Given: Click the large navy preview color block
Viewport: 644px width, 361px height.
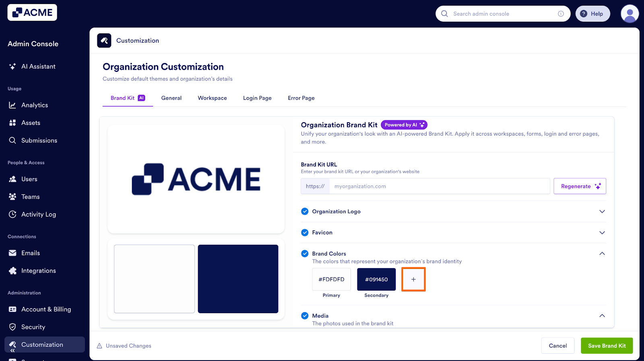Looking at the screenshot, I should click(x=238, y=279).
